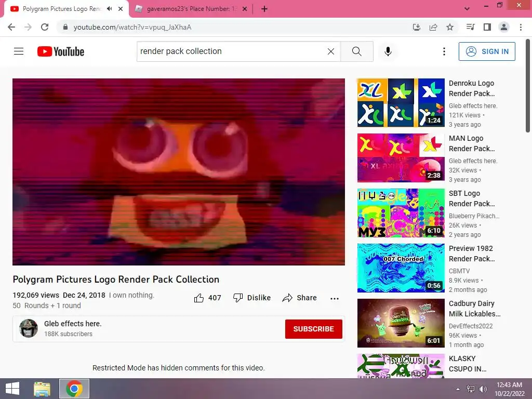Open Denroku Logo Render Pack thumbnail
The width and height of the screenshot is (532, 399).
401,103
